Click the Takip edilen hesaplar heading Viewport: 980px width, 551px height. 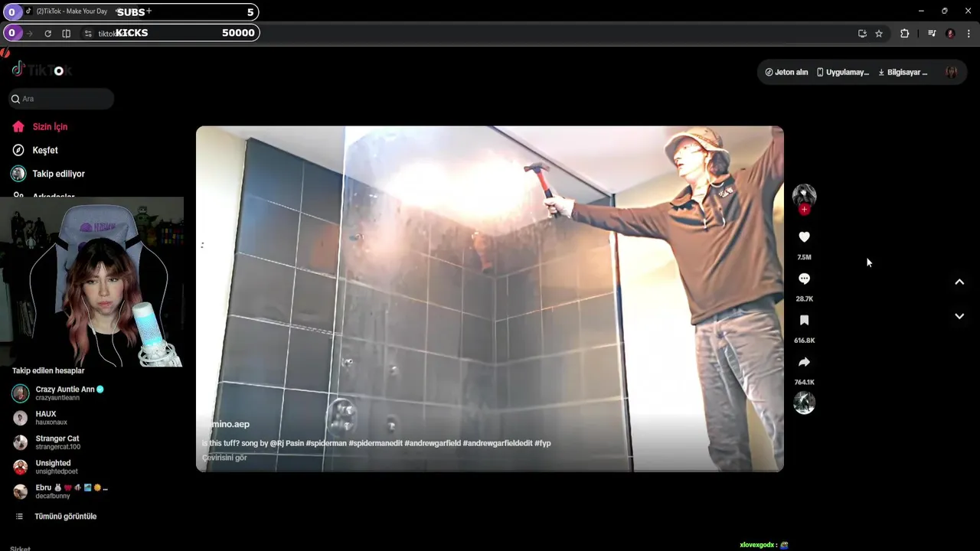[x=48, y=370]
